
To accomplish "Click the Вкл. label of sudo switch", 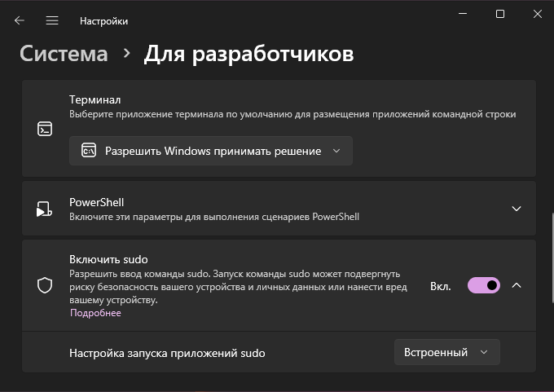I will 440,286.
